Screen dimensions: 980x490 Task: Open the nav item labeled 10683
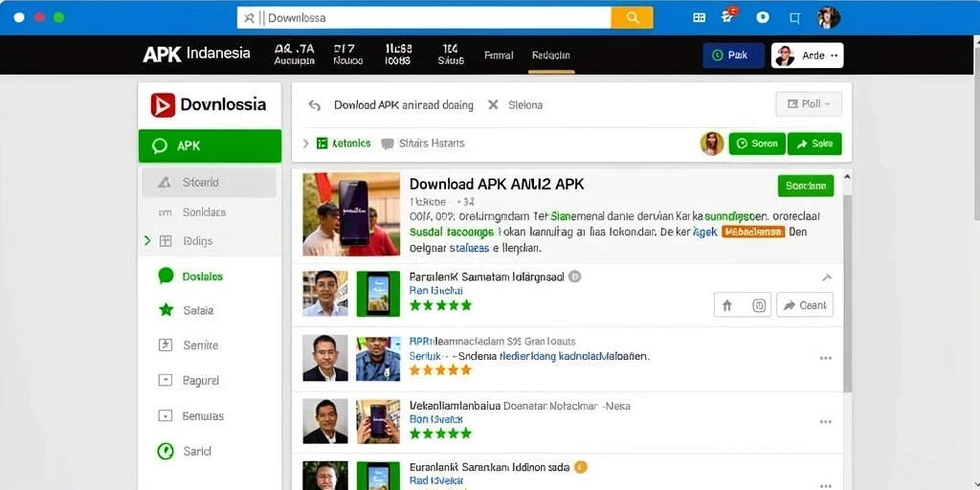(397, 55)
